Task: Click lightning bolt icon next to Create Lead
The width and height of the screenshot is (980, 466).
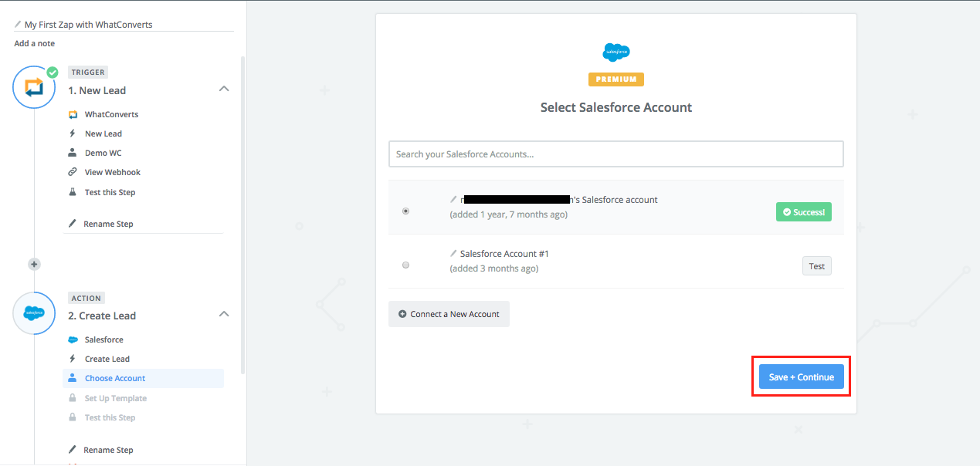Action: (73, 359)
